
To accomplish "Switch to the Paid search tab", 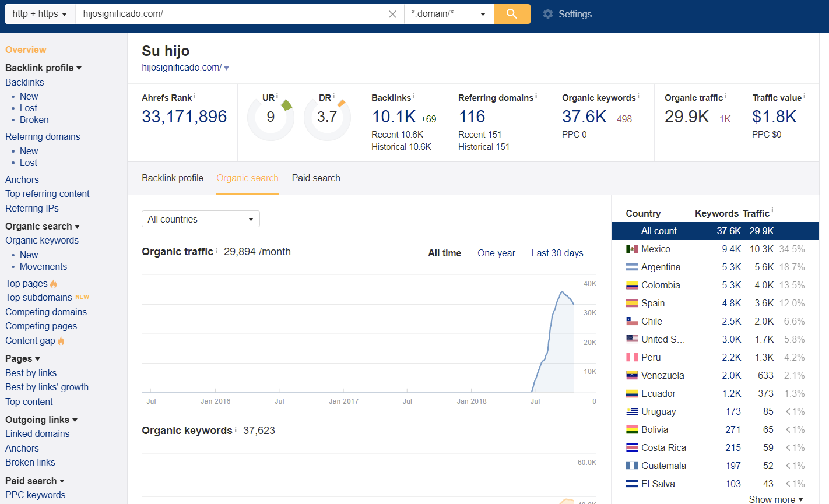I will pyautogui.click(x=316, y=178).
